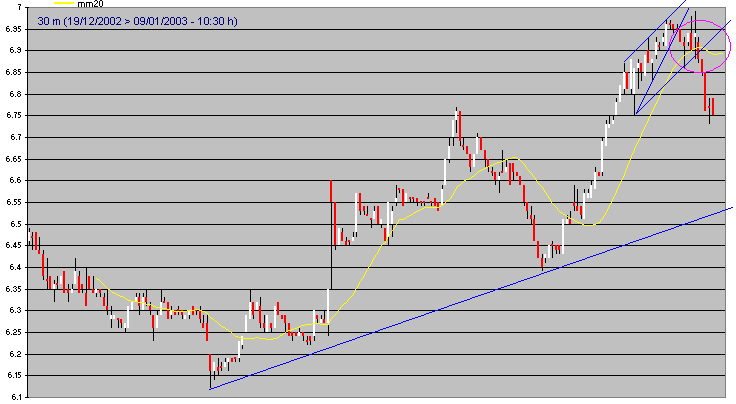The width and height of the screenshot is (736, 404).
Task: Click the yellow mm20 legend line sample
Action: (x=64, y=3)
